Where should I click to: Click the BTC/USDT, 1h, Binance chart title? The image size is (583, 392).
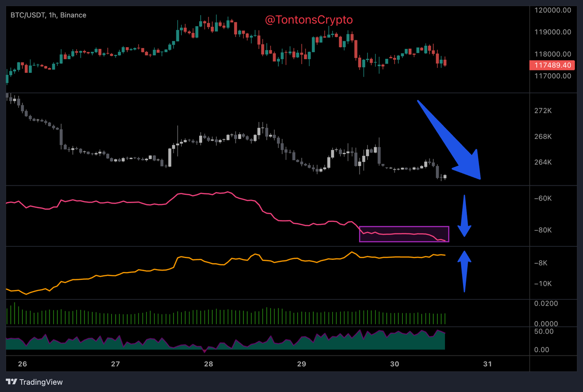click(x=49, y=15)
